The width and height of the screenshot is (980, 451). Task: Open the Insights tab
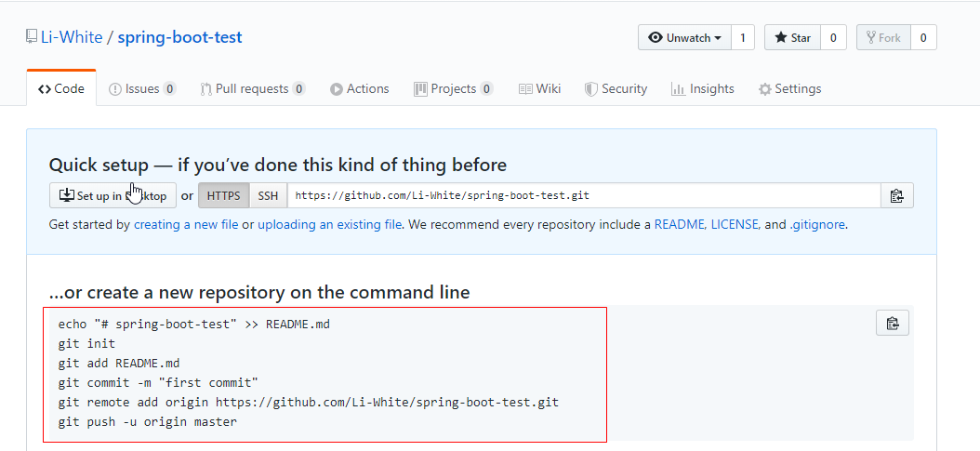pos(702,89)
